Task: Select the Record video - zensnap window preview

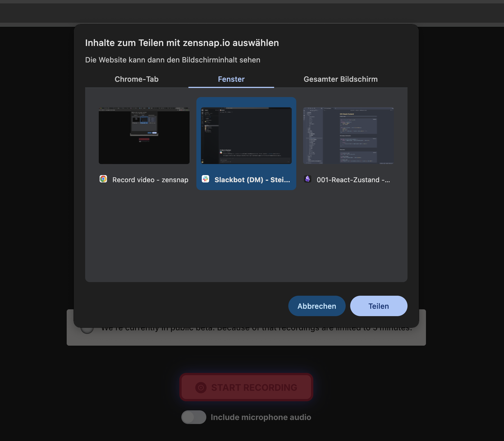Action: [x=144, y=136]
